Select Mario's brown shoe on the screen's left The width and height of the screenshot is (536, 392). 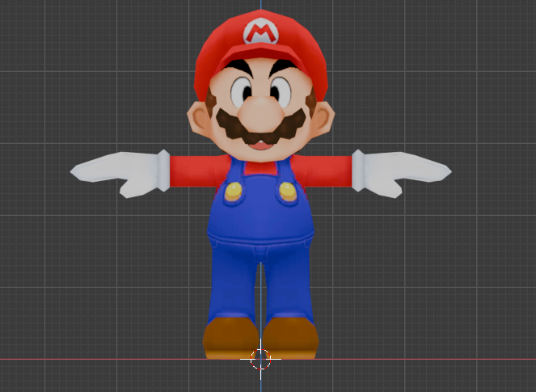click(x=230, y=339)
